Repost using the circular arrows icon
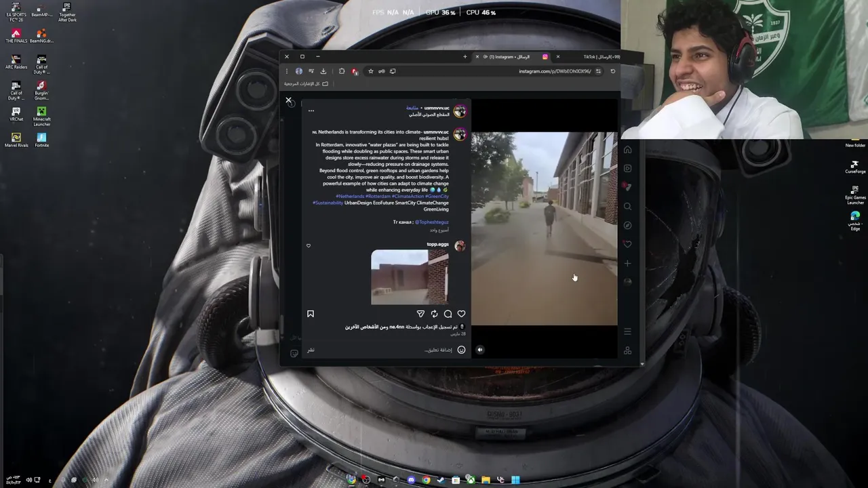This screenshot has width=868, height=488. 434,314
